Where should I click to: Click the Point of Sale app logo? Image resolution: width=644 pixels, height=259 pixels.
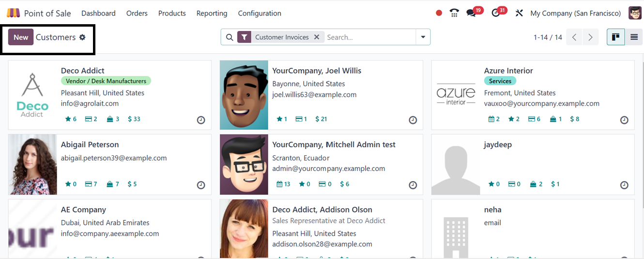[x=13, y=13]
